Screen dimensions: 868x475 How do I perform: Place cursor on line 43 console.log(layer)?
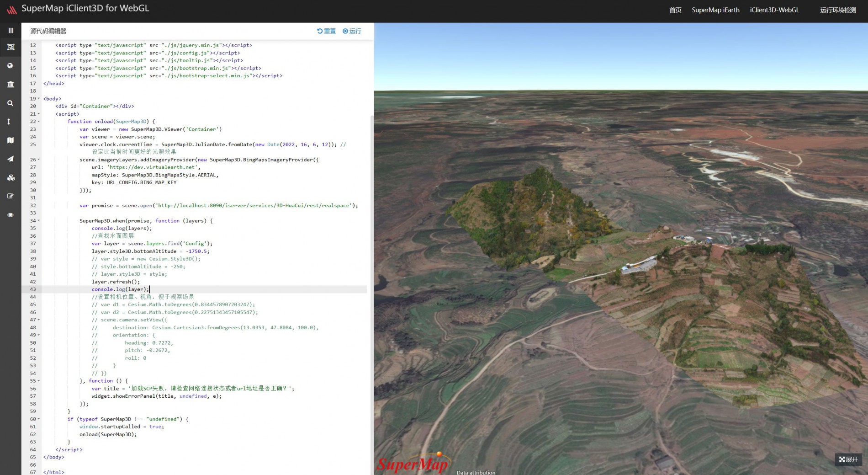(121, 289)
